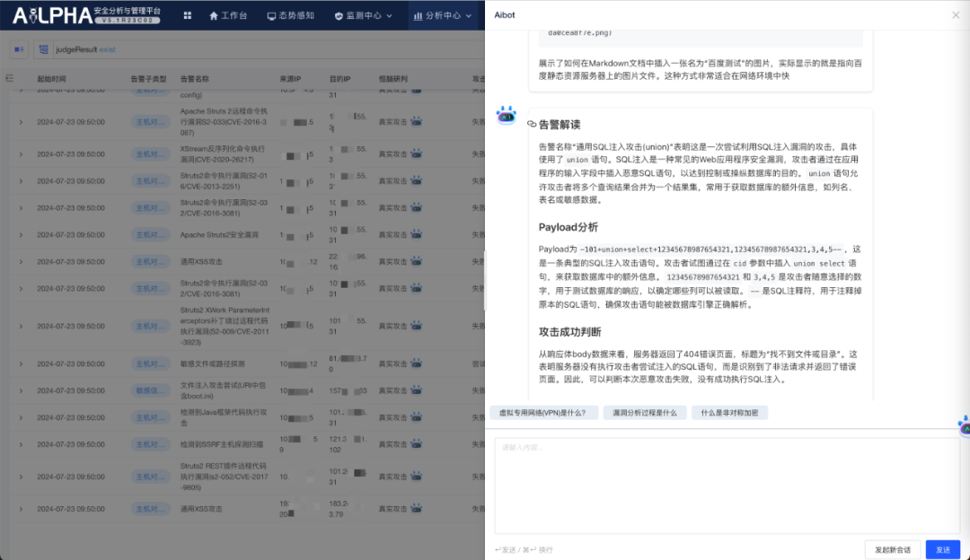Click the floating Aibot icon at panel edge
970x560 pixels.
tap(964, 424)
